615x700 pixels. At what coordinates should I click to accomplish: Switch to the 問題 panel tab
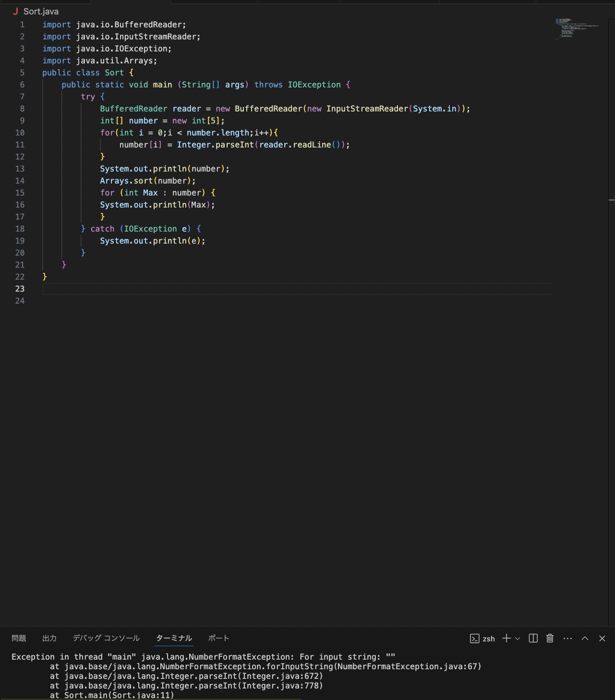click(x=19, y=638)
